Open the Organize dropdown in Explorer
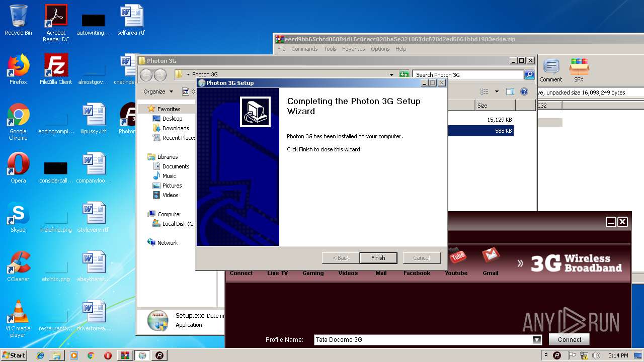Screen dimensions: 644x362 click(x=158, y=92)
